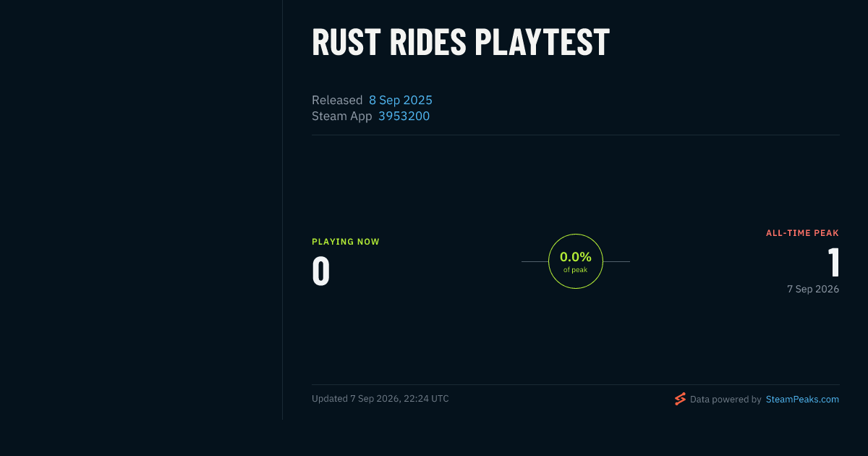
Task: Click the peak date 7 Sep 2026
Action: 813,289
